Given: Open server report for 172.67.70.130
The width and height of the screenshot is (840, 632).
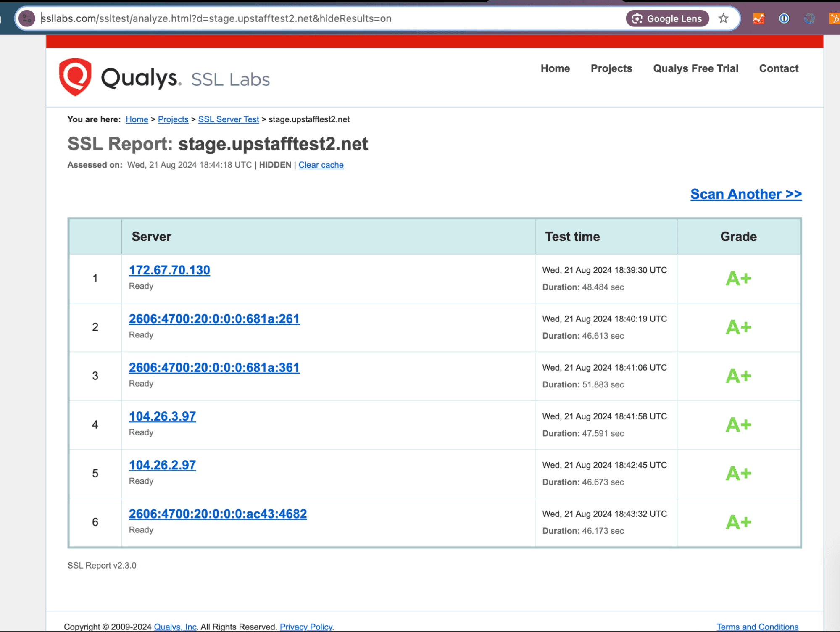Looking at the screenshot, I should pos(169,270).
